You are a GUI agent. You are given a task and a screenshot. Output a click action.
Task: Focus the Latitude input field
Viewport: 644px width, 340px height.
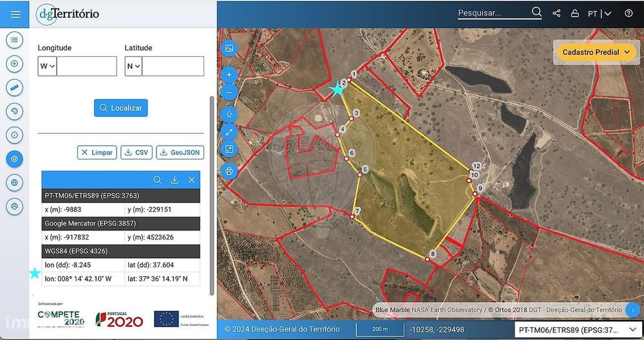pyautogui.click(x=173, y=66)
